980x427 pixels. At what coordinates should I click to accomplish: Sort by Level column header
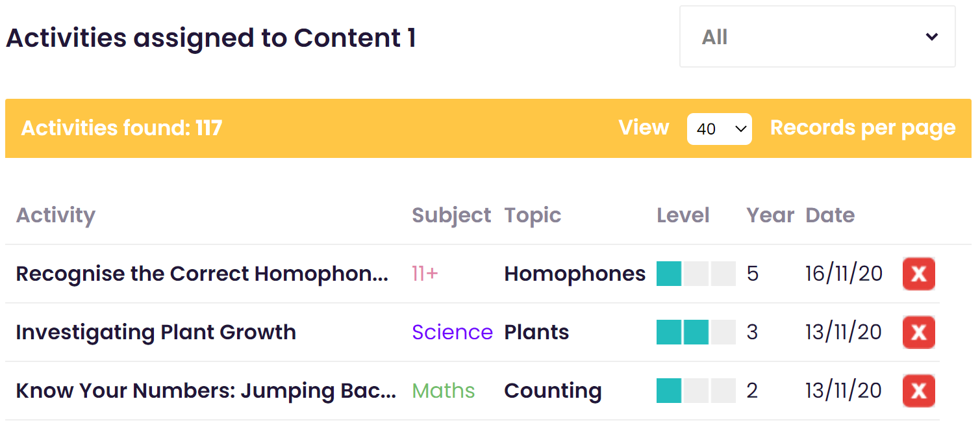point(683,215)
